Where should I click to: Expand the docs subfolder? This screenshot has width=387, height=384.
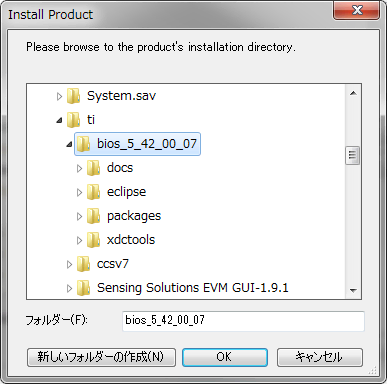pyautogui.click(x=79, y=169)
